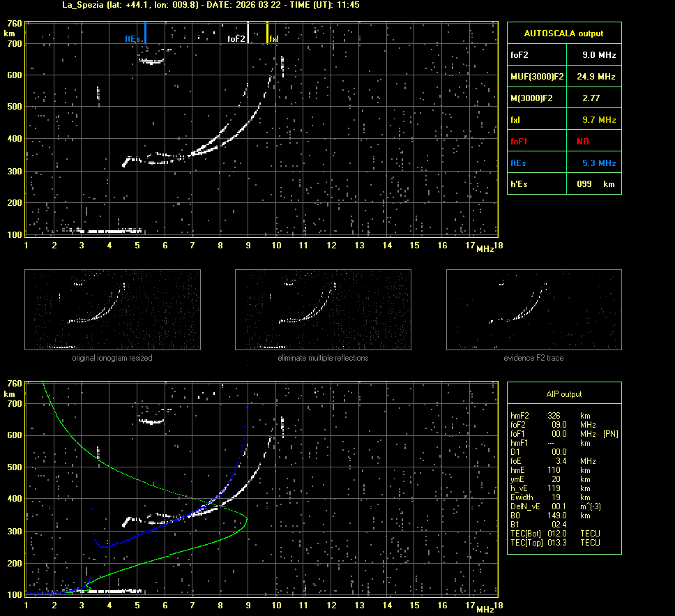Select the TEC[Top] 013.3 TECU entry

554,542
